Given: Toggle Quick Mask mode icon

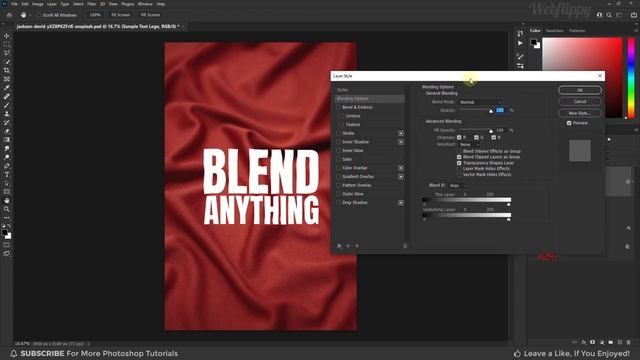Looking at the screenshot, I should point(7,245).
